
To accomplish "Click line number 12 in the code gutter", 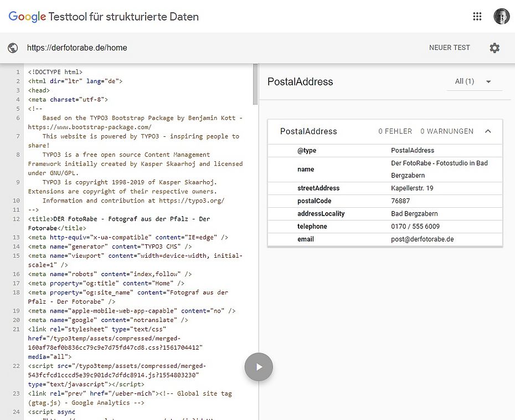I will click(x=18, y=219).
